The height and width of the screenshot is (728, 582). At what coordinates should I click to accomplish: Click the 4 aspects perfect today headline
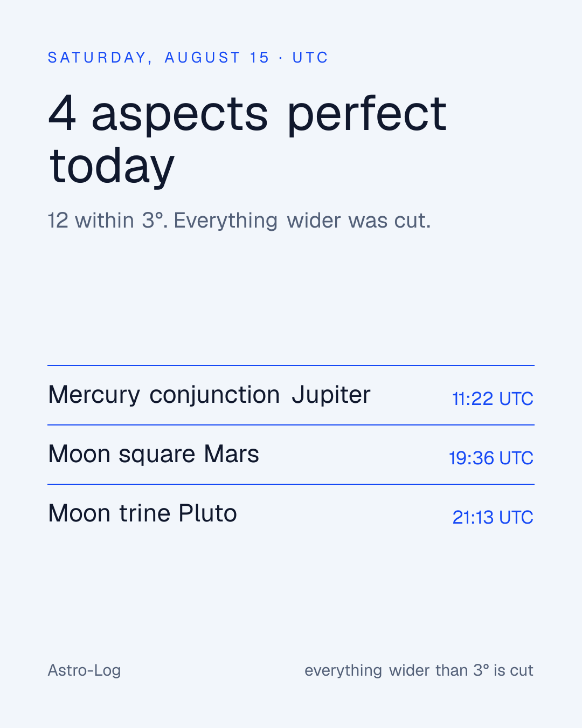tap(247, 139)
